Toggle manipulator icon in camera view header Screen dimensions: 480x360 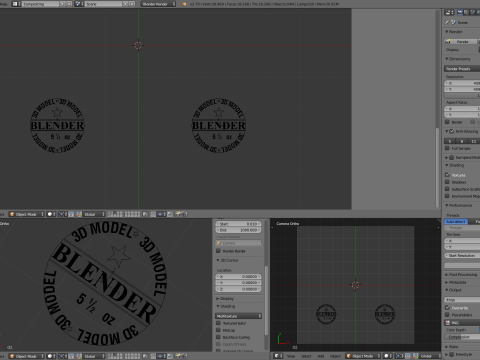coord(416,356)
